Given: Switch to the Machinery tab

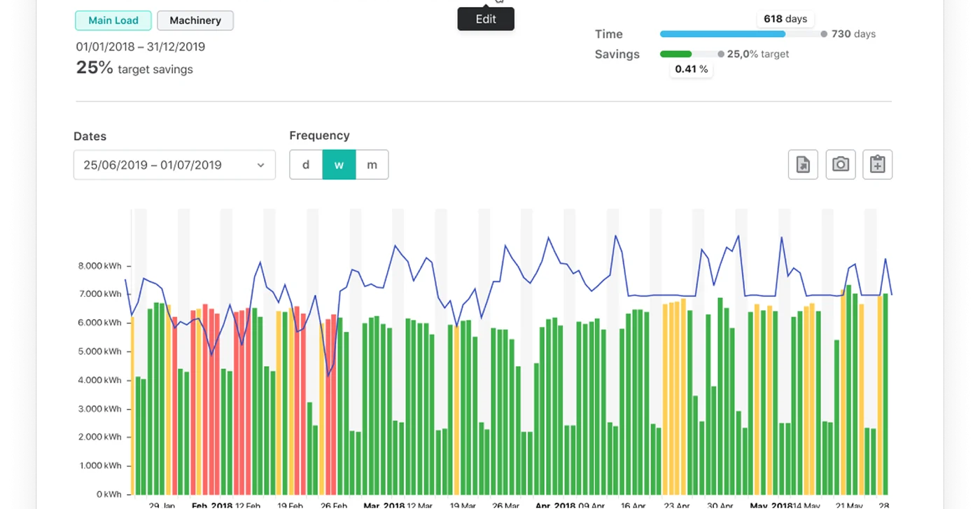Looking at the screenshot, I should coord(195,20).
